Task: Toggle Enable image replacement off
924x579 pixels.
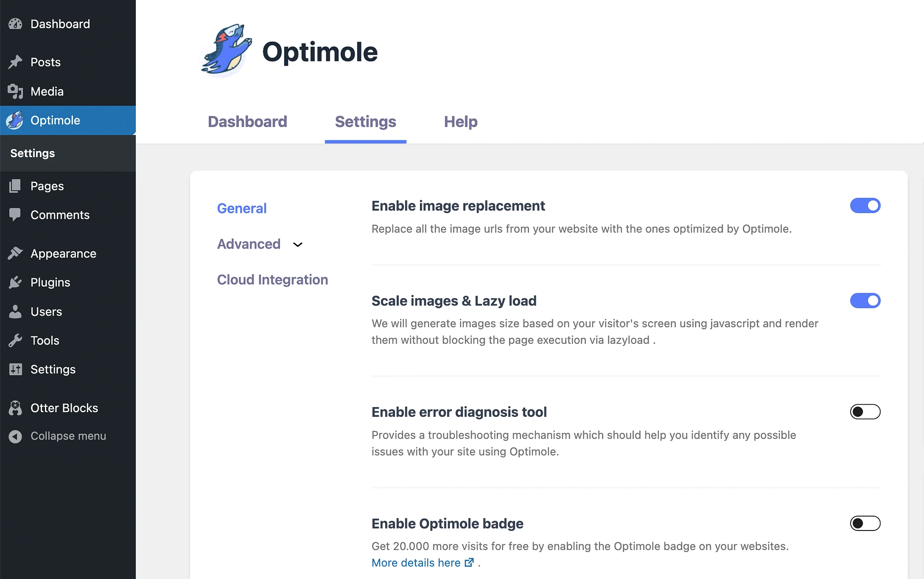Action: [x=865, y=206]
